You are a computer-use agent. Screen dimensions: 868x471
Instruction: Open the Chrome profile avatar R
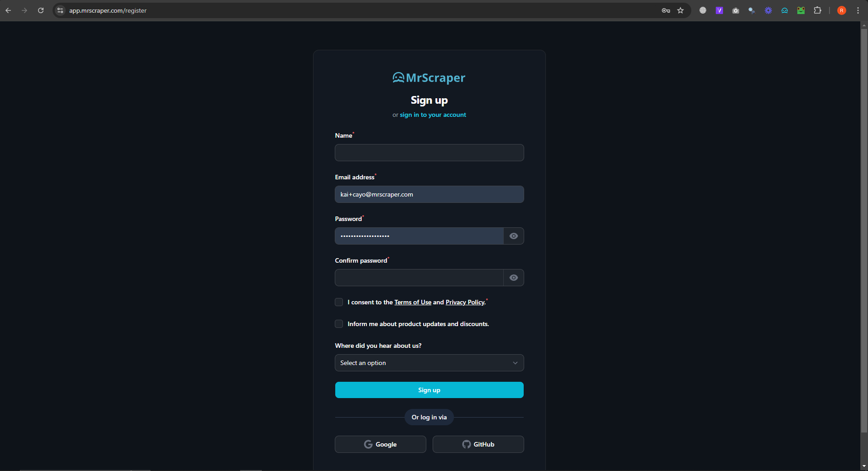coord(841,10)
